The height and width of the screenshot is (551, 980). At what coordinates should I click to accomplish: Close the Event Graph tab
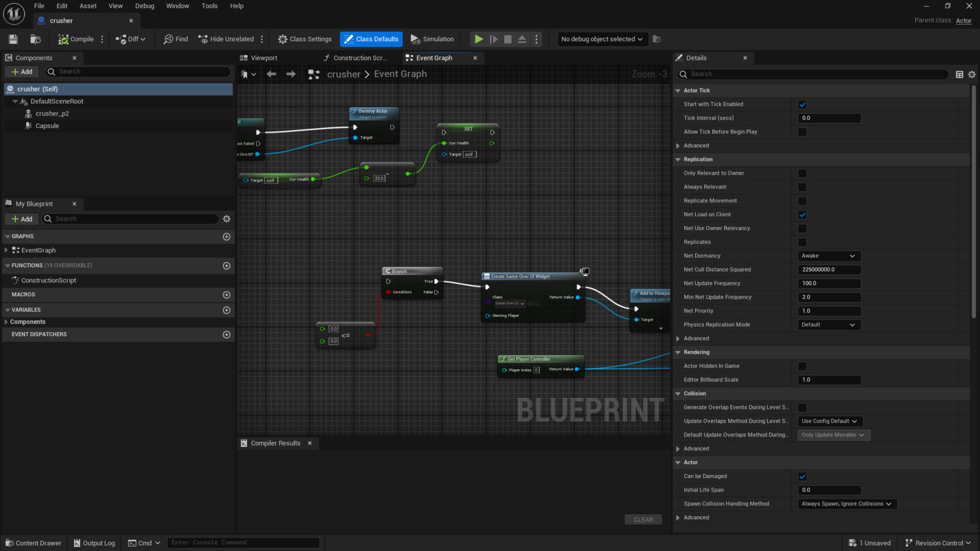point(475,58)
